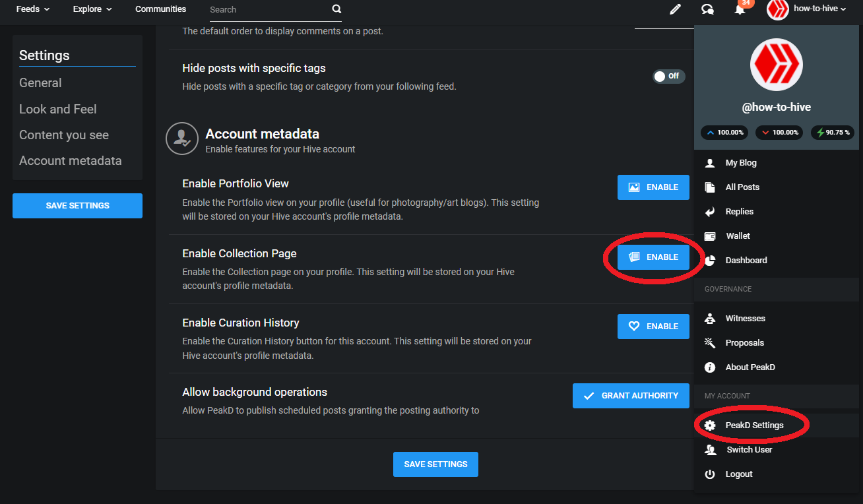Viewport: 863px width, 504px height.
Task: Click the About PeakD info icon
Action: point(710,367)
